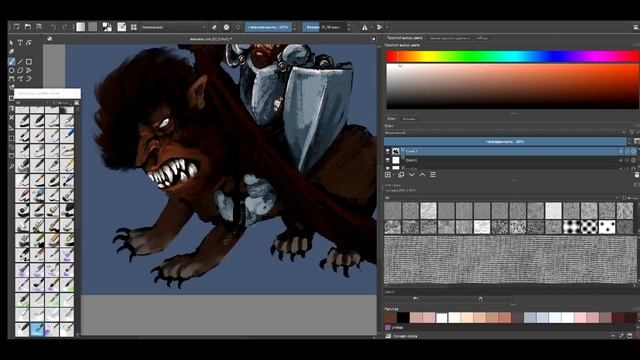Select the Zoom magnifier tool in toolbox
This screenshot has width=640, height=360.
[11, 166]
